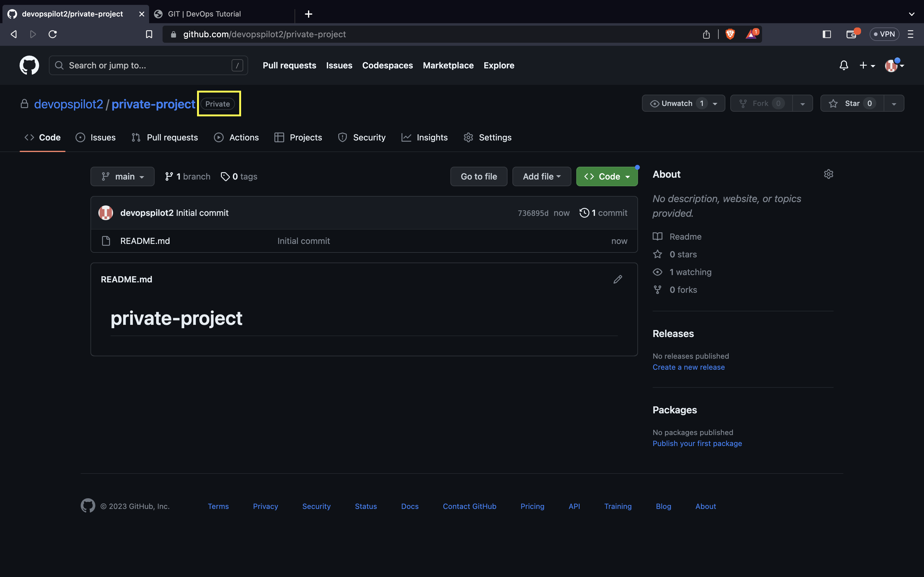924x577 pixels.
Task: Edit README.md with pencil icon
Action: point(618,279)
